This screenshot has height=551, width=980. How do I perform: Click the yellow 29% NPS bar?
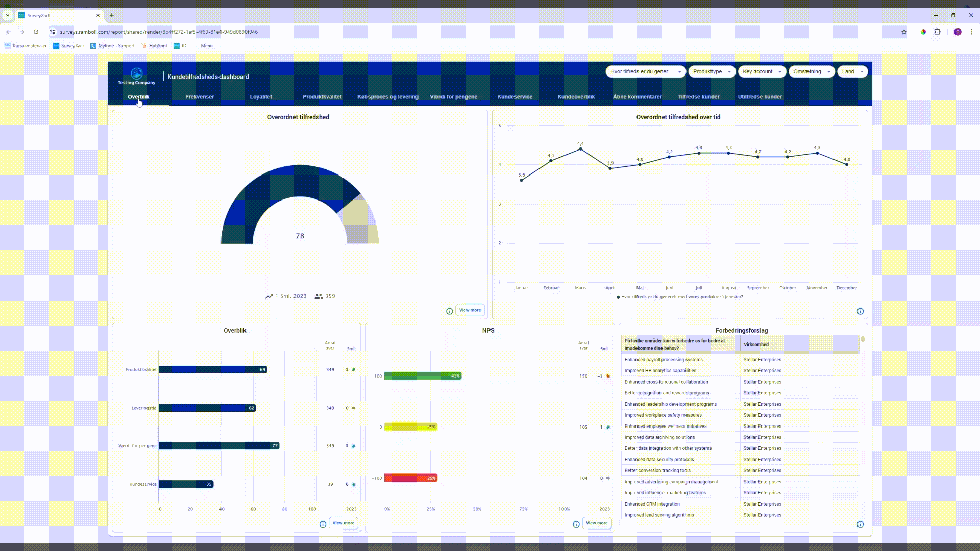coord(411,427)
